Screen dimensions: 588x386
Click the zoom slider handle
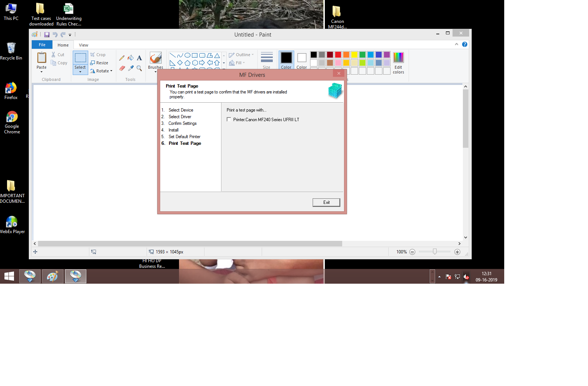point(435,252)
